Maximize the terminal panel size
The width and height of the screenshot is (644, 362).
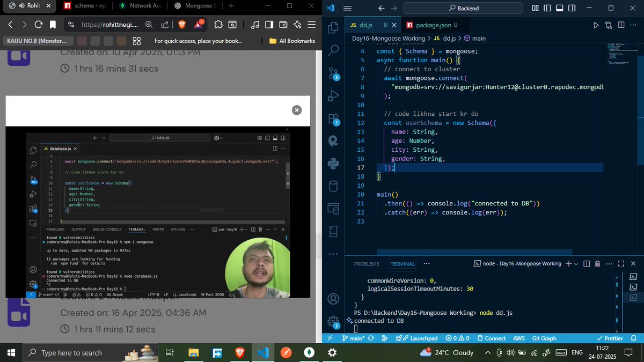(621, 263)
